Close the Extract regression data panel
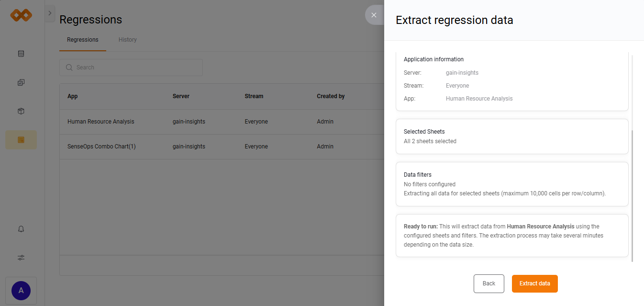 374,15
